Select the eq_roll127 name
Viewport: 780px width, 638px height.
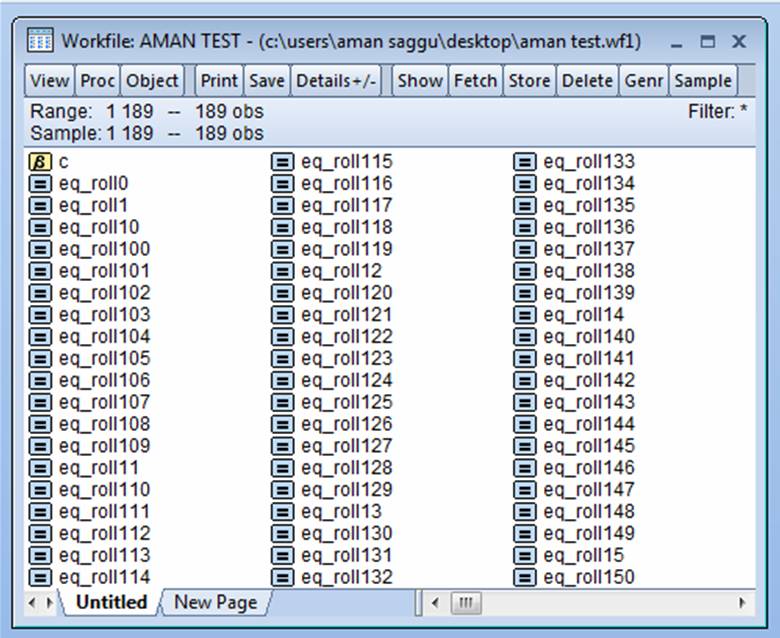pos(347,447)
